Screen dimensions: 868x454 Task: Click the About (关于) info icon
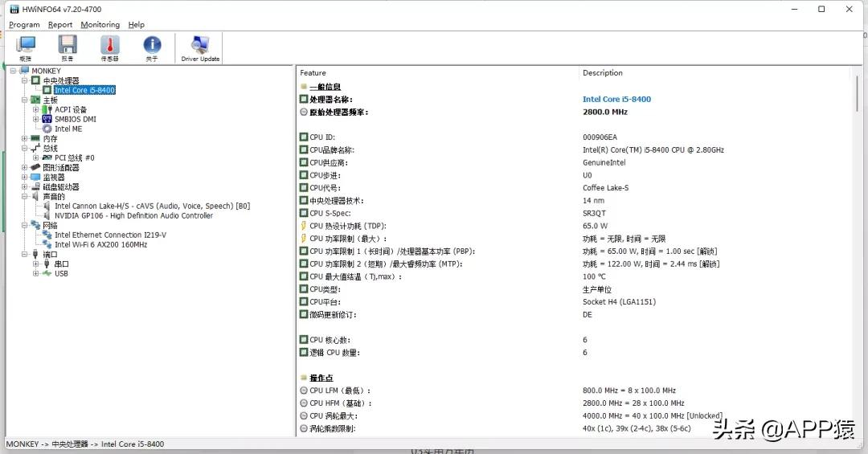pos(152,47)
